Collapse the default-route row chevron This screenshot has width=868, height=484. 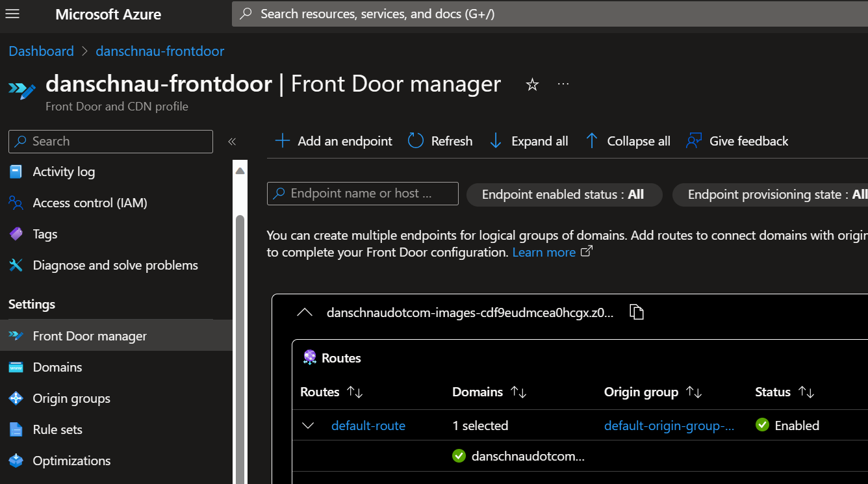point(308,426)
